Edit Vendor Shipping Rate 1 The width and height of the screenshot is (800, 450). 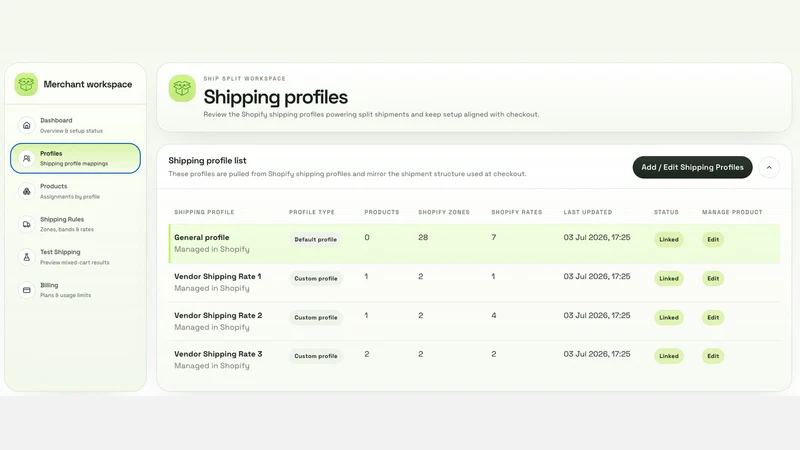pyautogui.click(x=713, y=279)
